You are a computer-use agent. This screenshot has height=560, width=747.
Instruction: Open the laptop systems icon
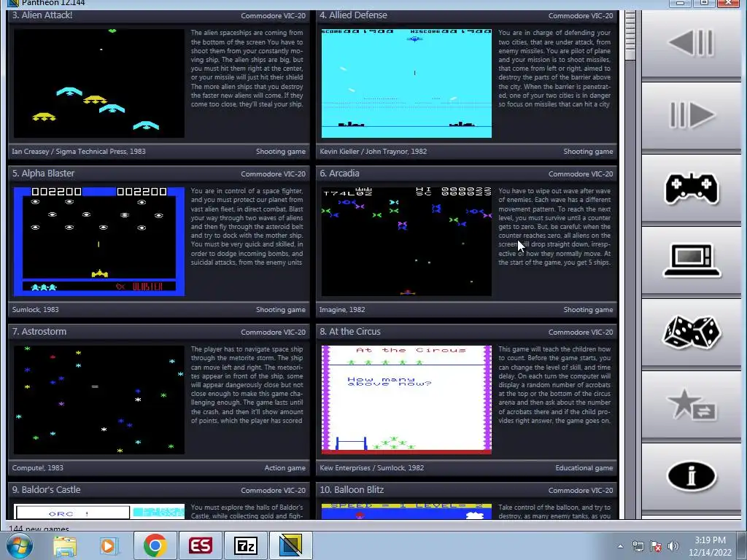point(691,260)
